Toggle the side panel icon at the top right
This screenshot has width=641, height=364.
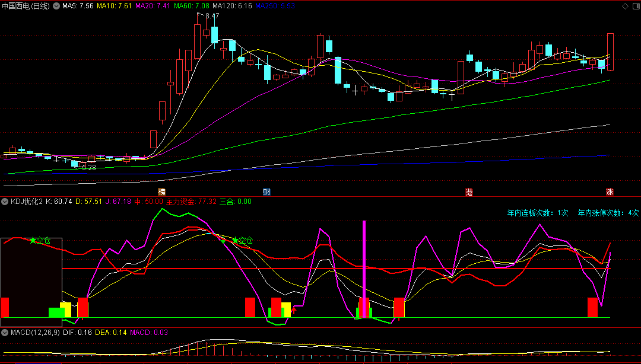pos(635,6)
